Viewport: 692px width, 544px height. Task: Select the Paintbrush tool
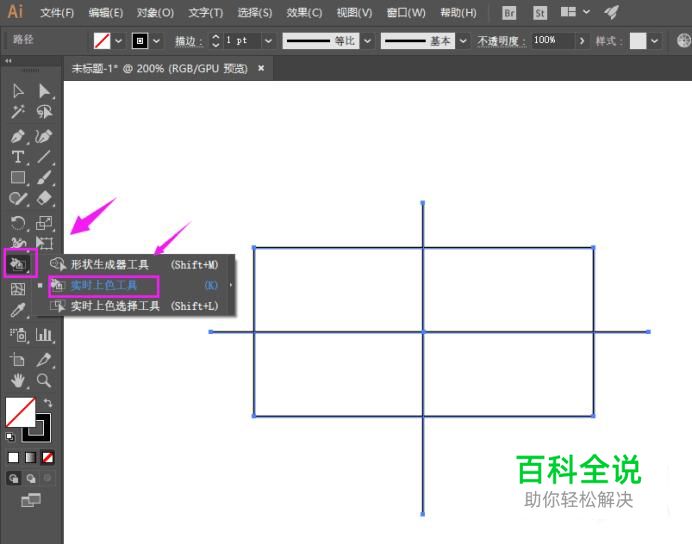pos(44,177)
